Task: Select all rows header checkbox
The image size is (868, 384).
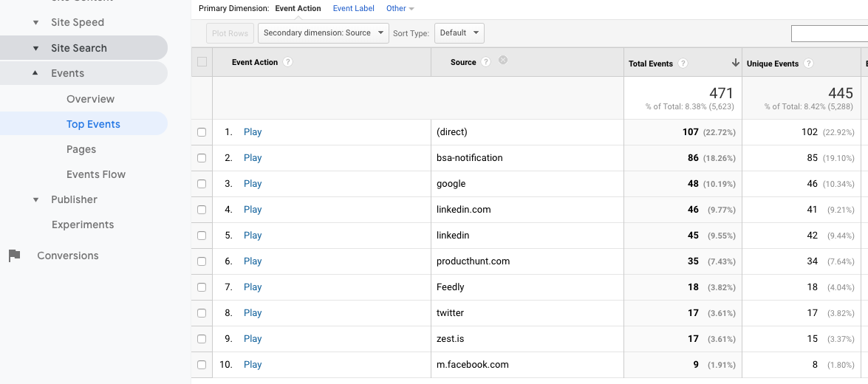Action: tap(202, 62)
